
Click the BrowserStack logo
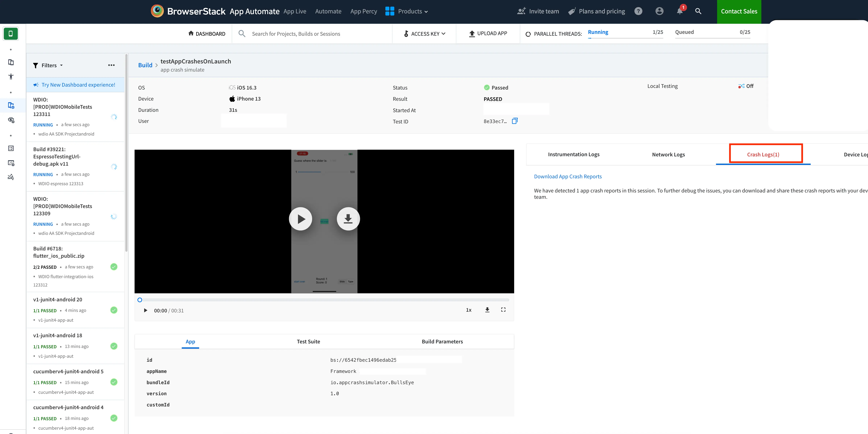click(x=188, y=11)
